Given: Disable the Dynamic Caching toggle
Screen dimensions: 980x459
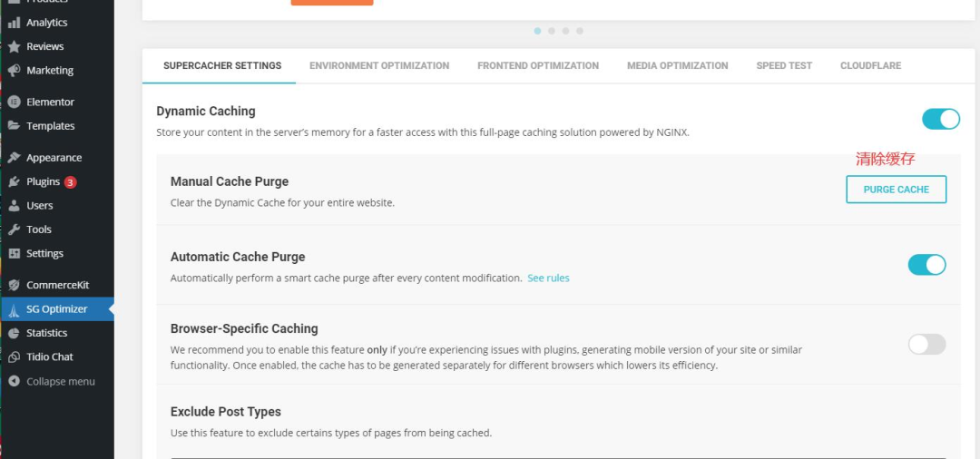Looking at the screenshot, I should tap(940, 119).
